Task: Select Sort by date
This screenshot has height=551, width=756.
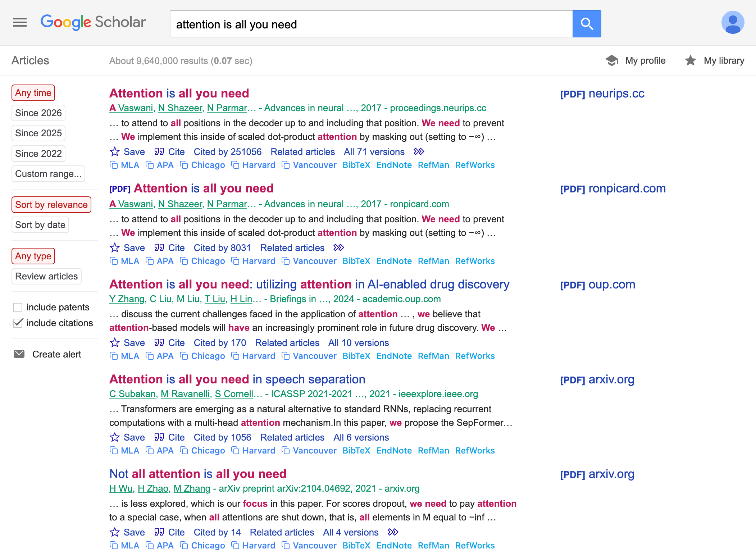Action: coord(40,225)
